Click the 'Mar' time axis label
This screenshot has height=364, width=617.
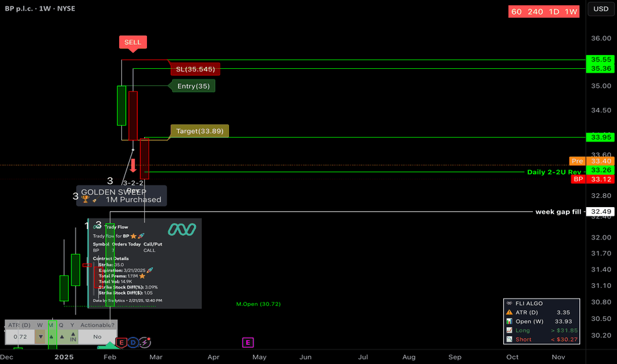(156, 357)
